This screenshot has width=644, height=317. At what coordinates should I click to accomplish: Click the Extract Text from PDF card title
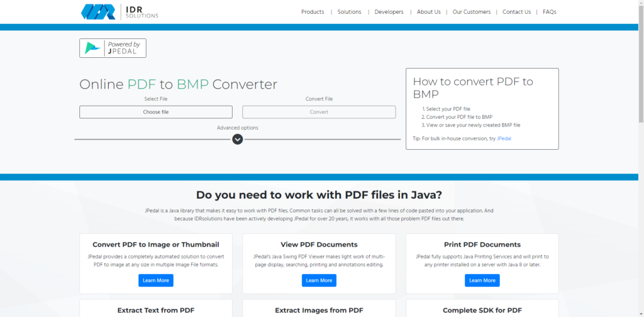coord(156,311)
